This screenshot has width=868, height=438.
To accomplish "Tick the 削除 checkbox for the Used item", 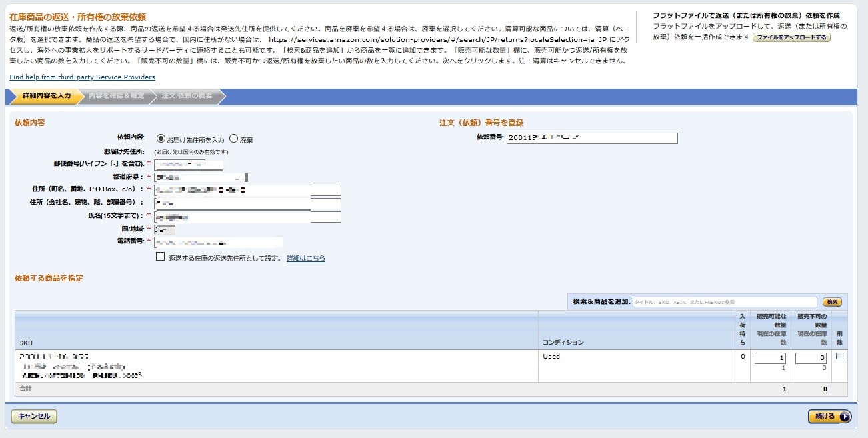I will pos(839,356).
